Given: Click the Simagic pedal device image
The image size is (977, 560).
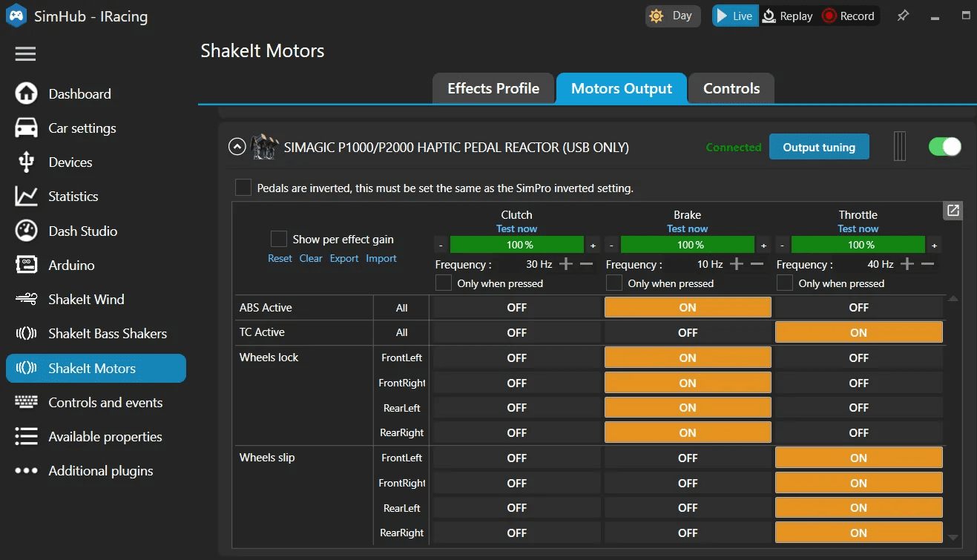Looking at the screenshot, I should [x=264, y=147].
